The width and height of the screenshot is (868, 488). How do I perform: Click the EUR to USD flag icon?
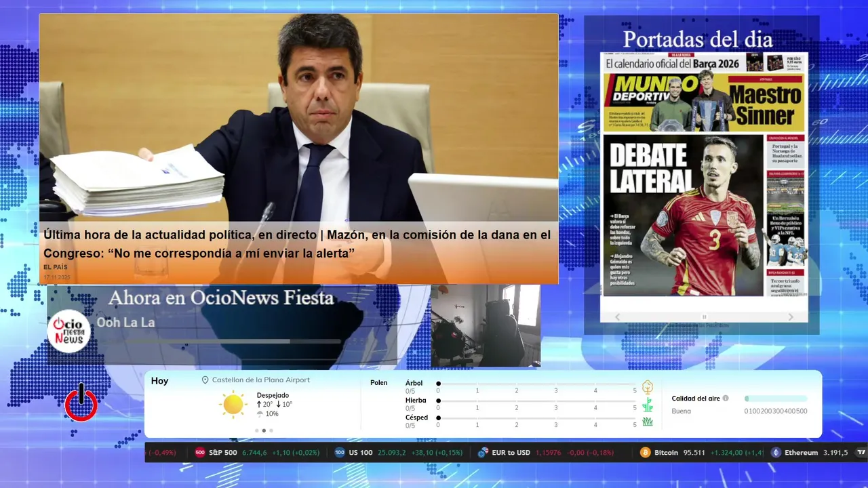(484, 453)
